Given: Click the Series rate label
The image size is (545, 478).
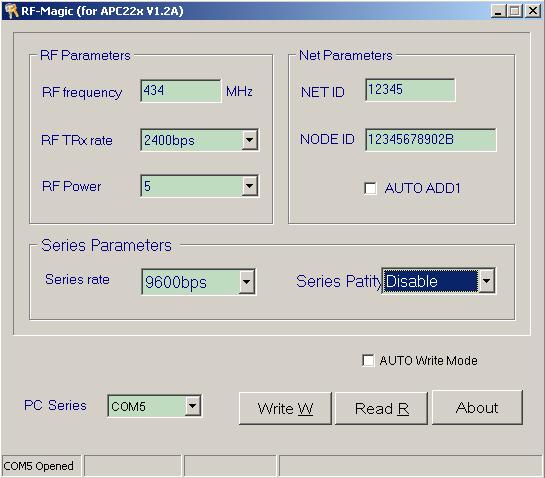Looking at the screenshot, I should [78, 279].
